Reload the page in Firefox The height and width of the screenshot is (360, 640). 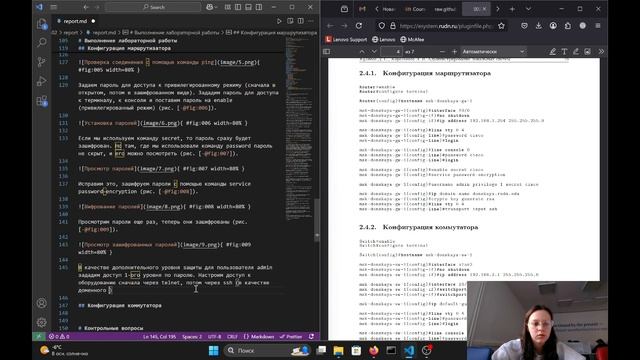(x=359, y=26)
